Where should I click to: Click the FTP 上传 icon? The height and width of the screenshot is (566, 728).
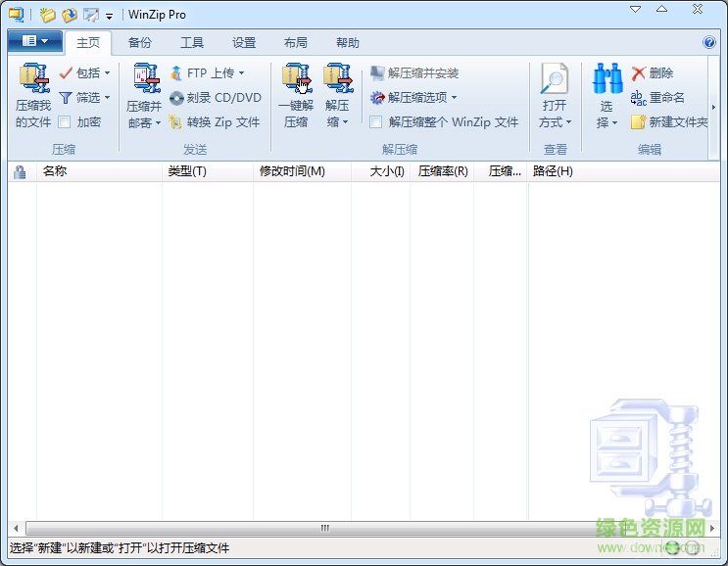pos(176,72)
